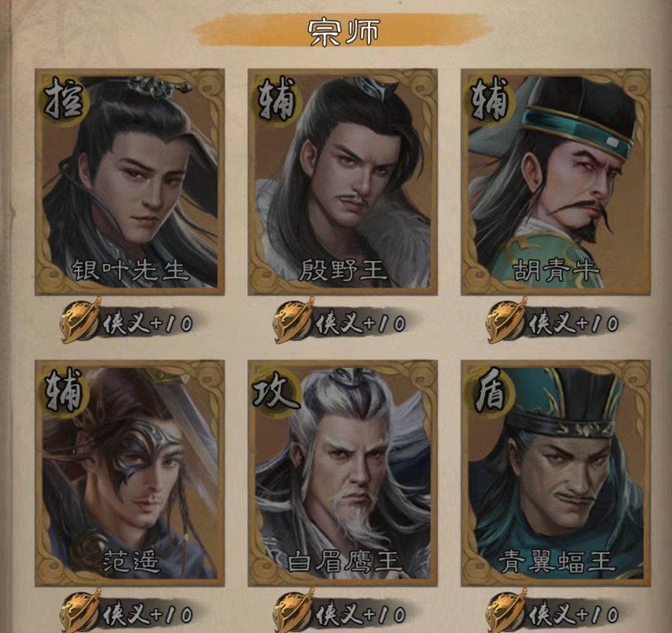The width and height of the screenshot is (672, 633).
Task: Click the 侠义+10 label under 青翼蝠王
Action: click(574, 614)
